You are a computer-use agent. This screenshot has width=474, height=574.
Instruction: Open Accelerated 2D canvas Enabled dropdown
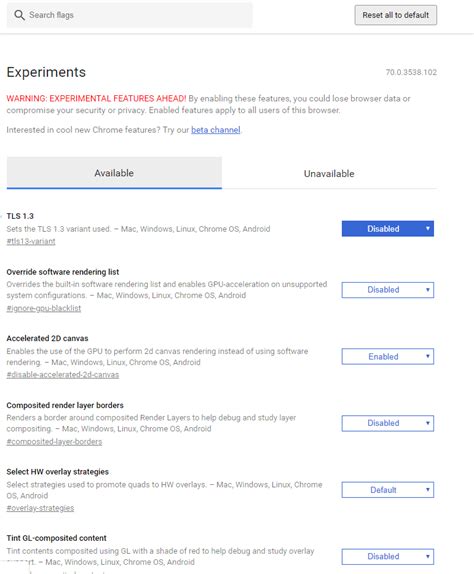point(388,357)
